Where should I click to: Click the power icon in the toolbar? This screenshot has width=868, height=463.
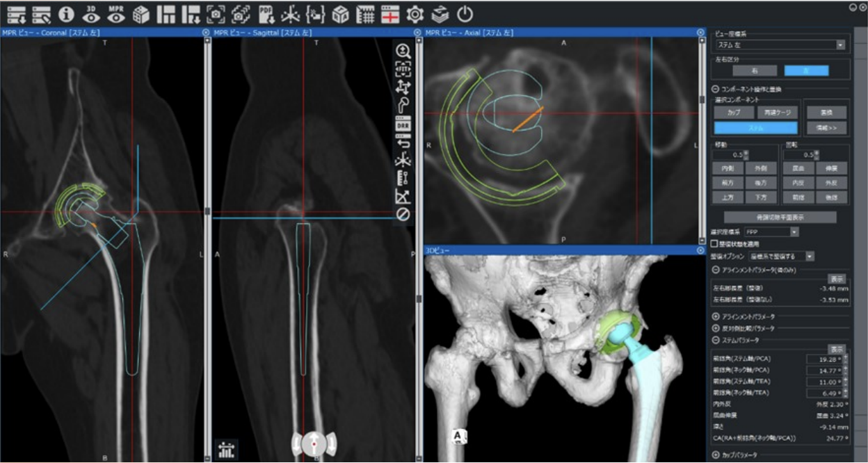[465, 14]
